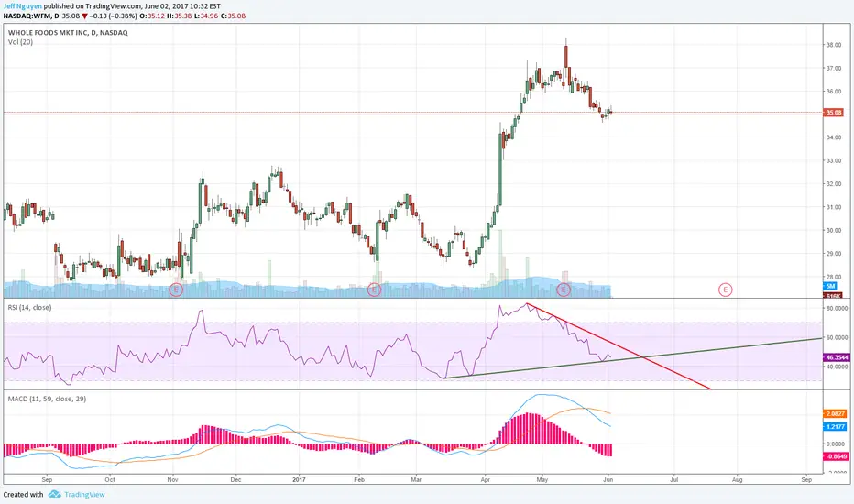Select the purple RSI value label 46.3544
Image resolution: width=854 pixels, height=504 pixels.
tap(835, 357)
